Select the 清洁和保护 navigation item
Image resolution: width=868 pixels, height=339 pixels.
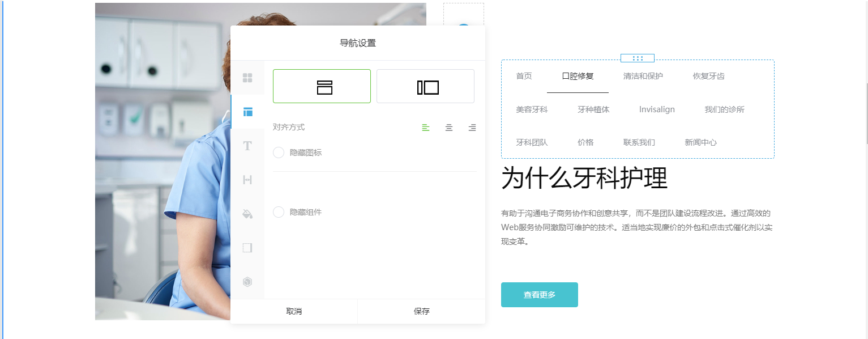(643, 76)
